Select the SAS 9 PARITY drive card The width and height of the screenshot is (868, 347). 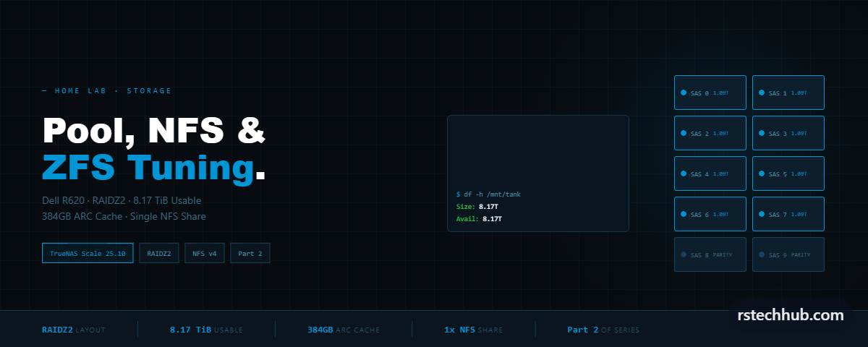[788, 254]
